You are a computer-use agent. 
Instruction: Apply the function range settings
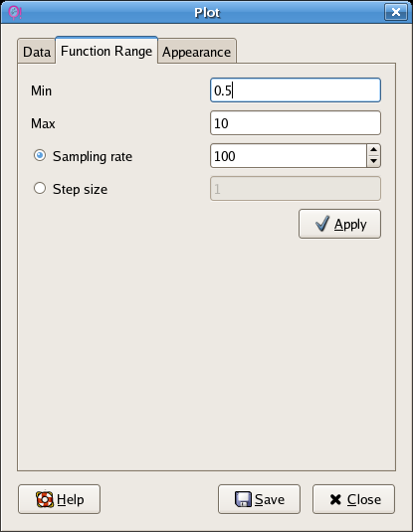click(339, 224)
